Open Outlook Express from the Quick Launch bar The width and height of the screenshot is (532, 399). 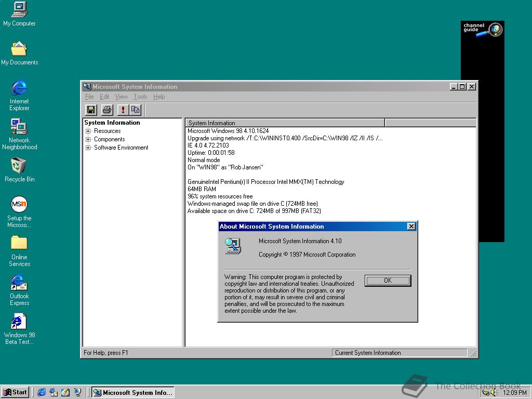(x=55, y=392)
